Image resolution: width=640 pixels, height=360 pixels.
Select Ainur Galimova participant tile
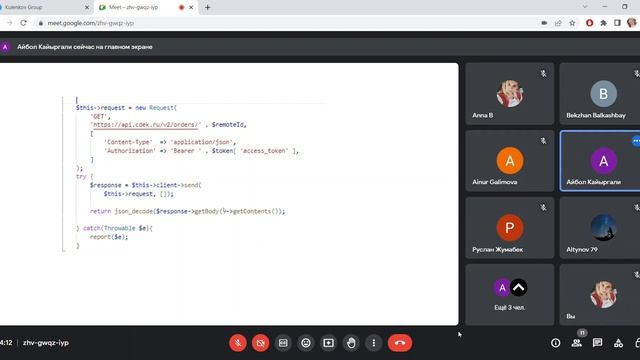(510, 161)
